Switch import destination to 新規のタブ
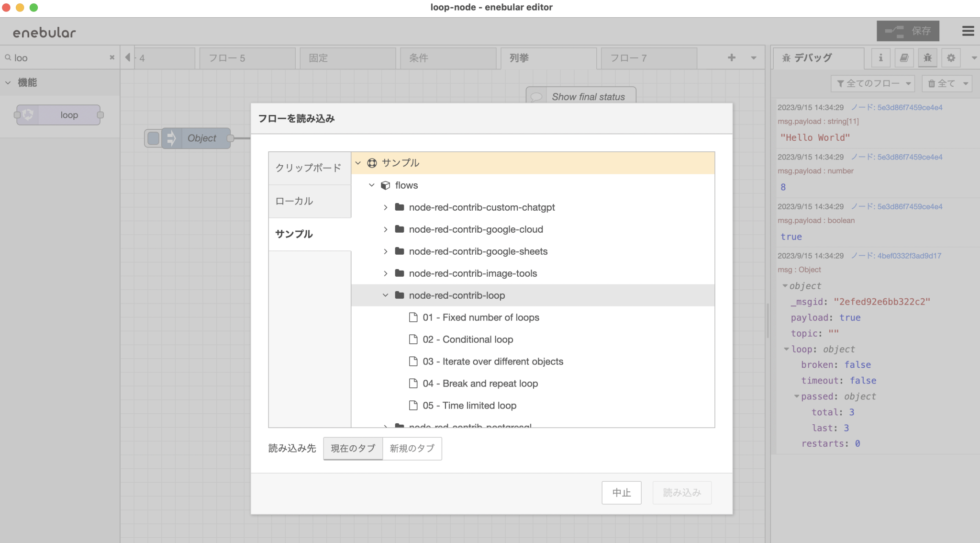Screen dimensions: 980x543 (412, 449)
